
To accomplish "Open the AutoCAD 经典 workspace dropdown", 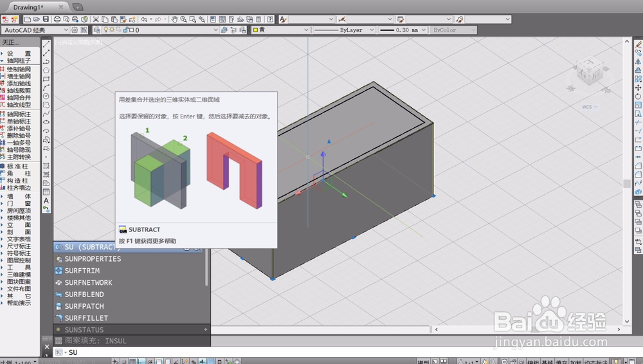I will (x=35, y=30).
